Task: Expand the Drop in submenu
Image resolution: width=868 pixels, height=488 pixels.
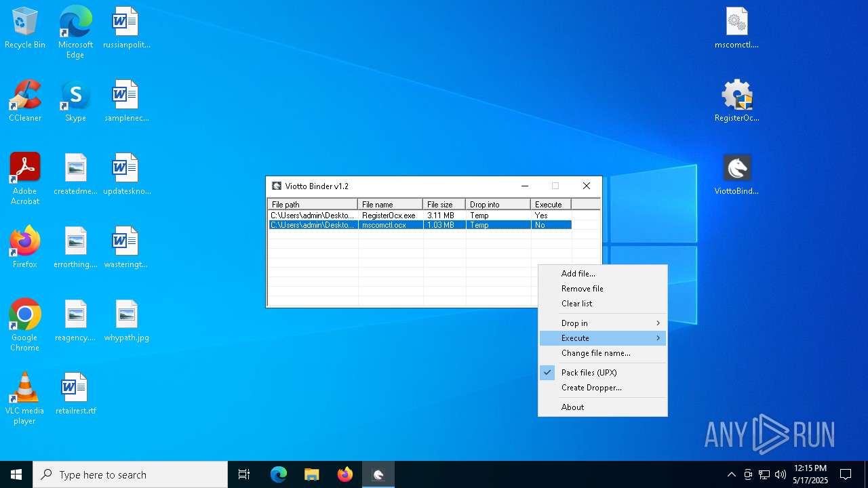Action: (603, 323)
